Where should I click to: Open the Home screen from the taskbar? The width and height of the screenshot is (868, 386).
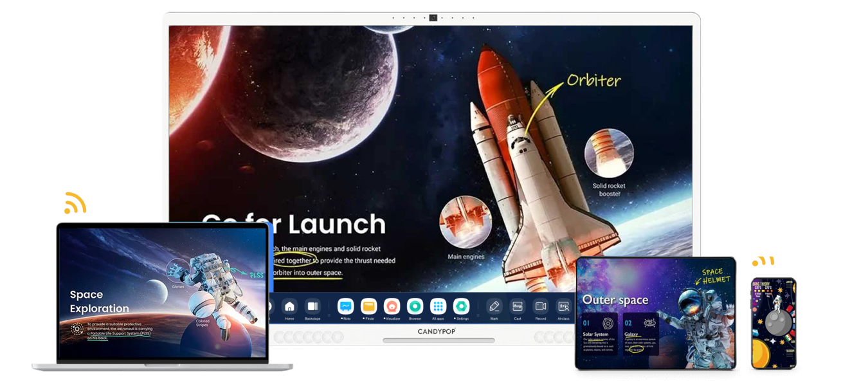tap(289, 307)
